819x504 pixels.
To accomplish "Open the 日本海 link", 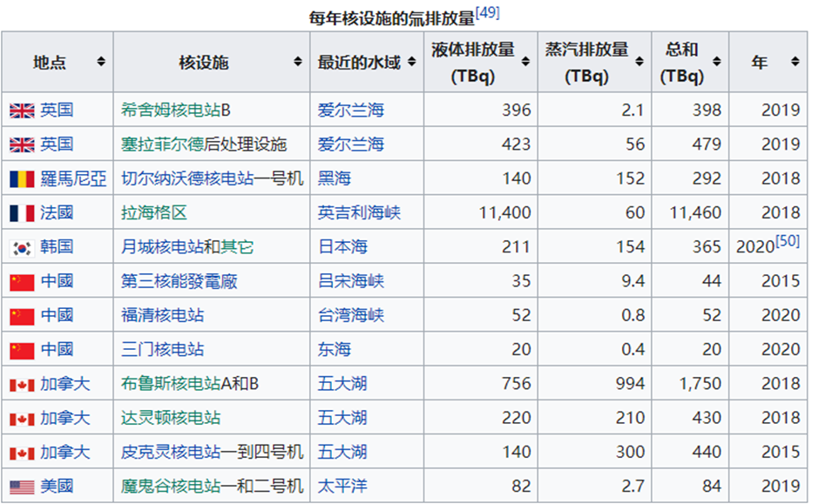I will click(x=342, y=247).
